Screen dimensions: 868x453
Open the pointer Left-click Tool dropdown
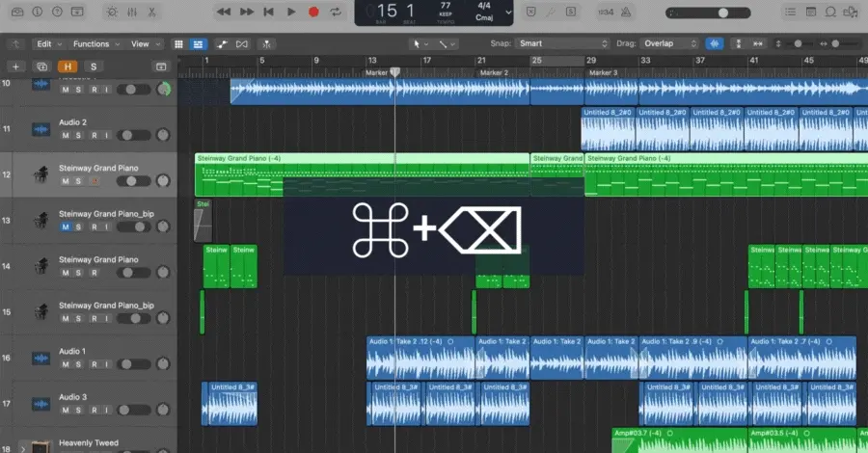[420, 43]
